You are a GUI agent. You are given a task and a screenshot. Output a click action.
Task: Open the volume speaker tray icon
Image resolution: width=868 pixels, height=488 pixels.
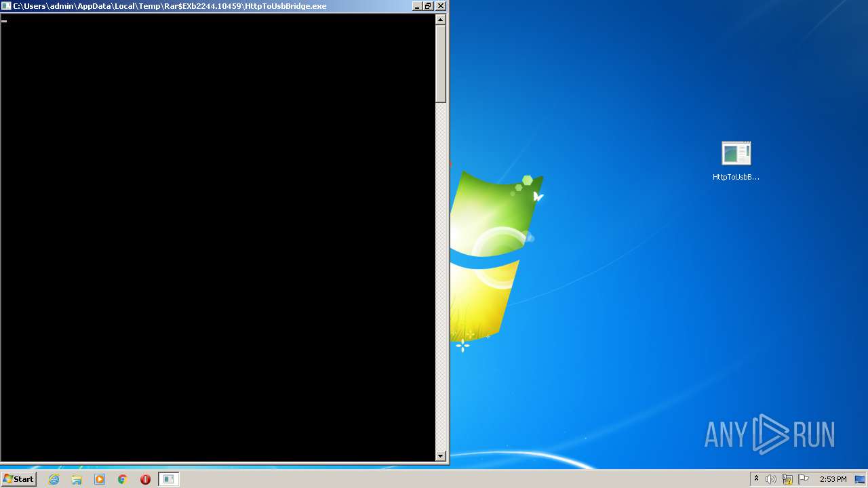[x=771, y=479]
